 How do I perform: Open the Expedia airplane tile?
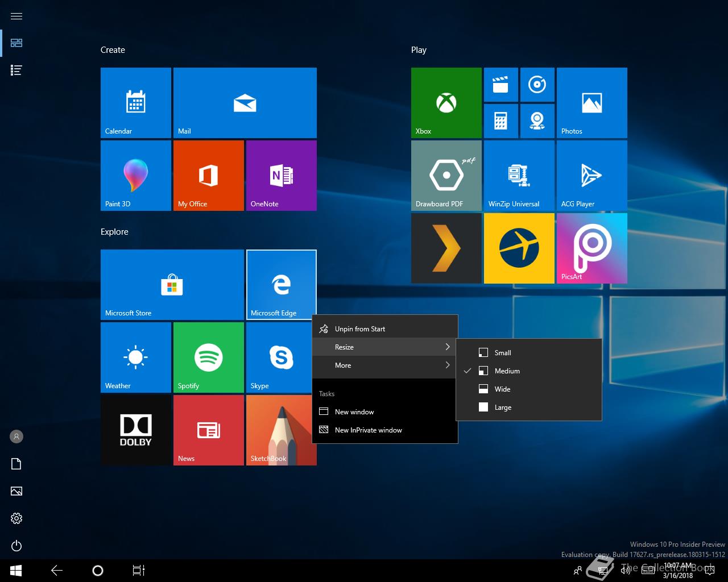tap(519, 248)
